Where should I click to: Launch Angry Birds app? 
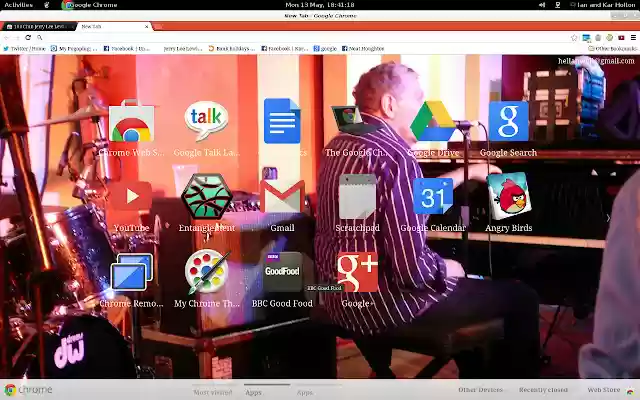click(x=509, y=196)
